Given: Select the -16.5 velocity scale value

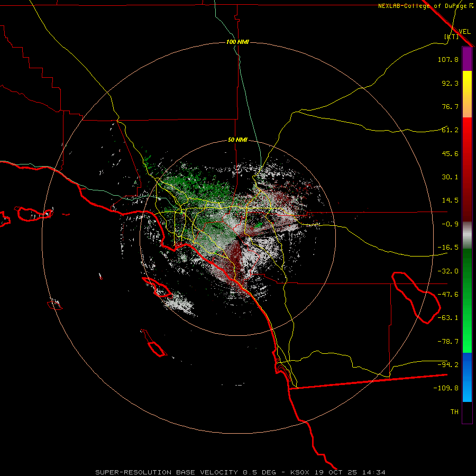Looking at the screenshot, I should tap(448, 248).
